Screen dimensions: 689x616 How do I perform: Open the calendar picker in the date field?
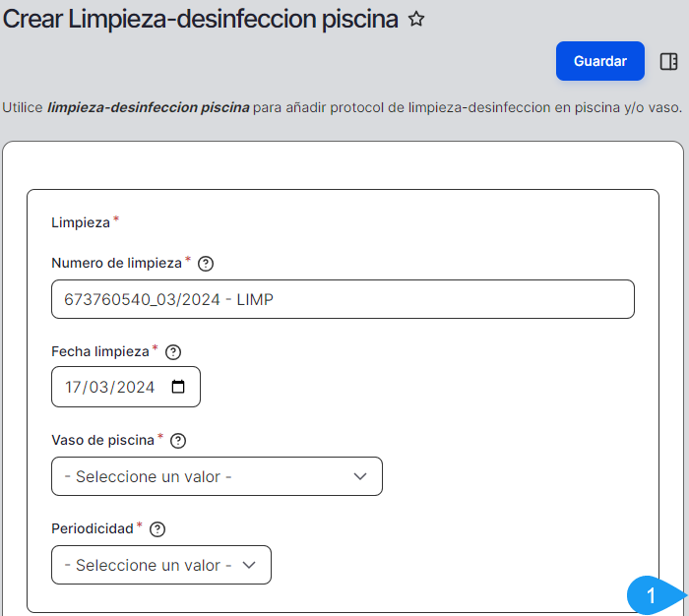pyautogui.click(x=178, y=387)
